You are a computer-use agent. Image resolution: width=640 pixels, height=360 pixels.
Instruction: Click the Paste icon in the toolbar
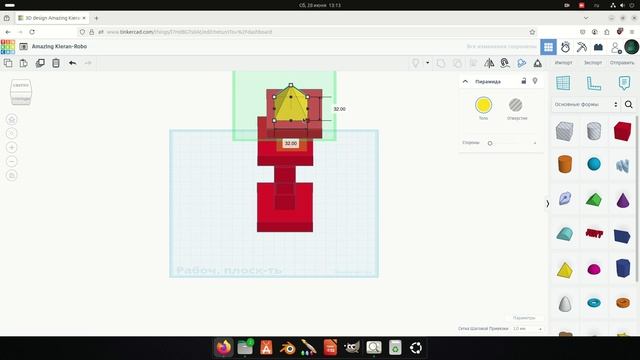pos(24,63)
